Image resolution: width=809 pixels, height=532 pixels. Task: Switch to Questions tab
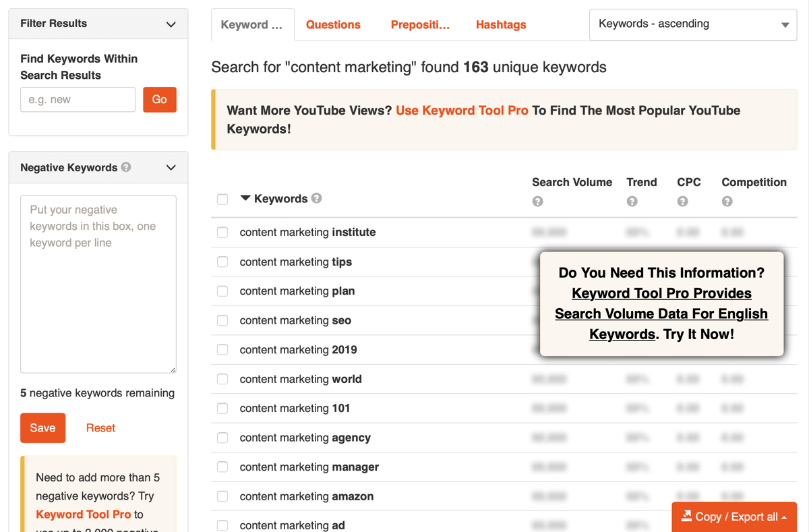[333, 25]
